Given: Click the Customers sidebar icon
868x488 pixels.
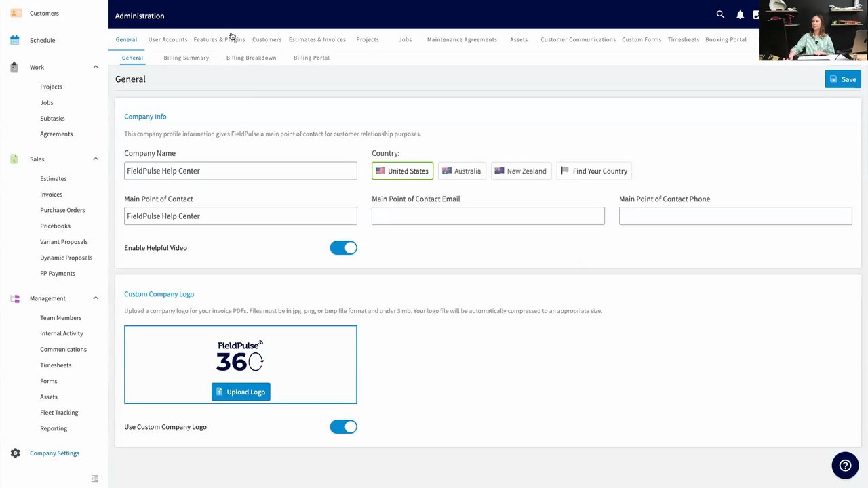Looking at the screenshot, I should [15, 13].
